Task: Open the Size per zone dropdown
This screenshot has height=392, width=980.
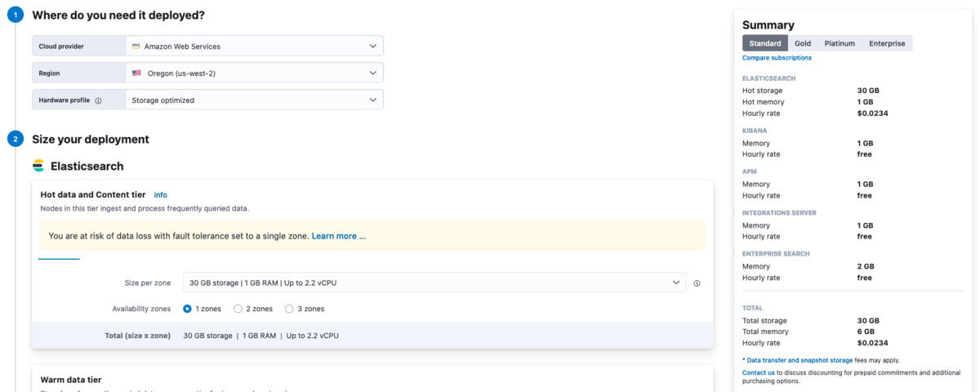Action: [434, 283]
